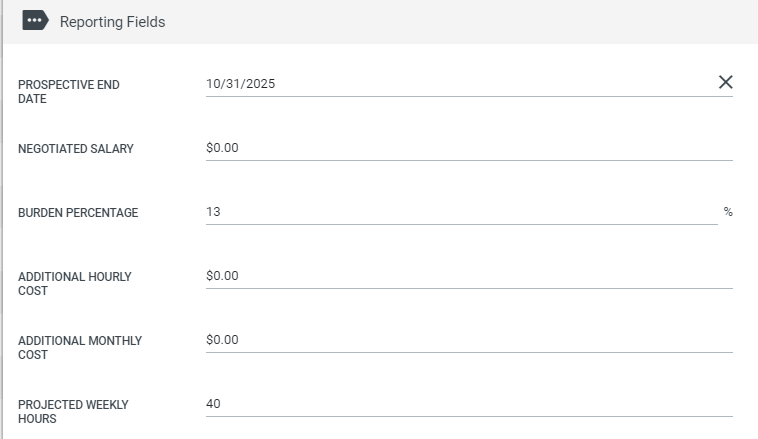Click the Reporting Fields tag icon
This screenshot has height=439, width=758.
(35, 20)
